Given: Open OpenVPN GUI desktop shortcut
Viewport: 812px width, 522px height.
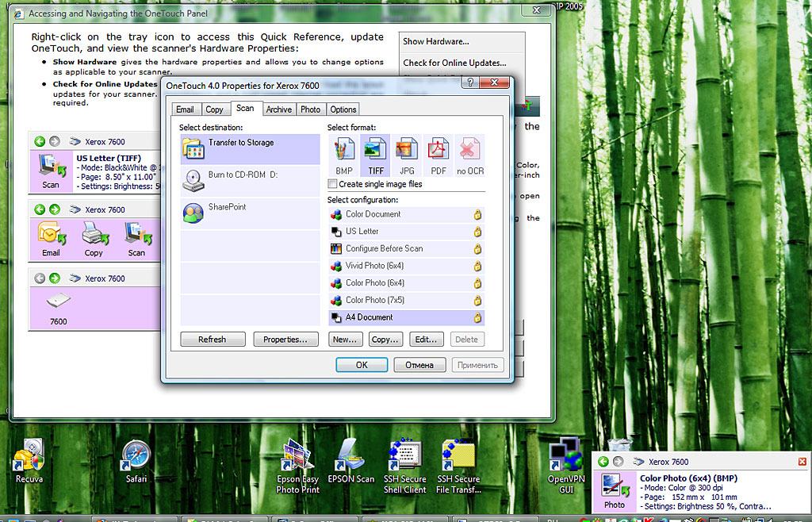Looking at the screenshot, I should (x=566, y=466).
